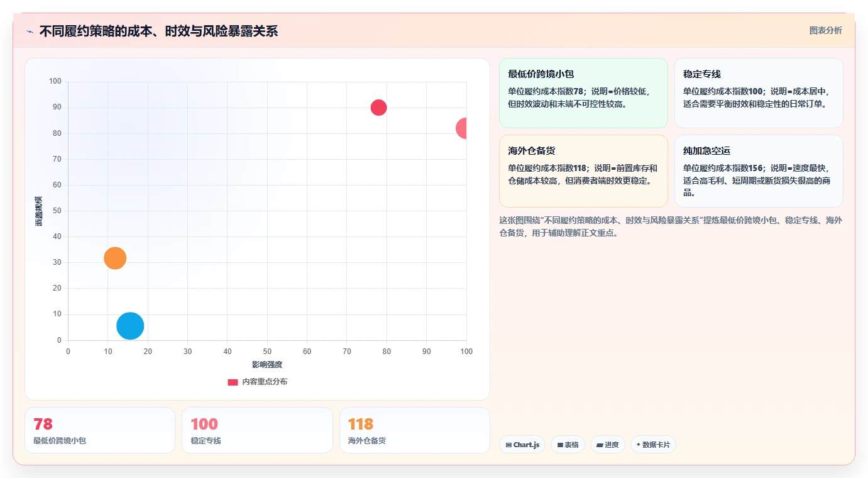Click the 图表分析 label in the header
Viewport: 868px width, 478px height.
point(825,30)
